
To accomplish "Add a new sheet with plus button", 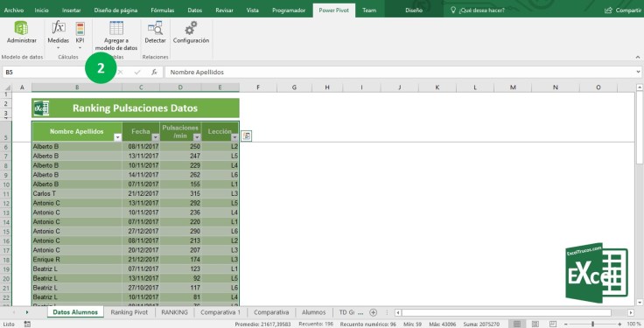I will (x=373, y=312).
